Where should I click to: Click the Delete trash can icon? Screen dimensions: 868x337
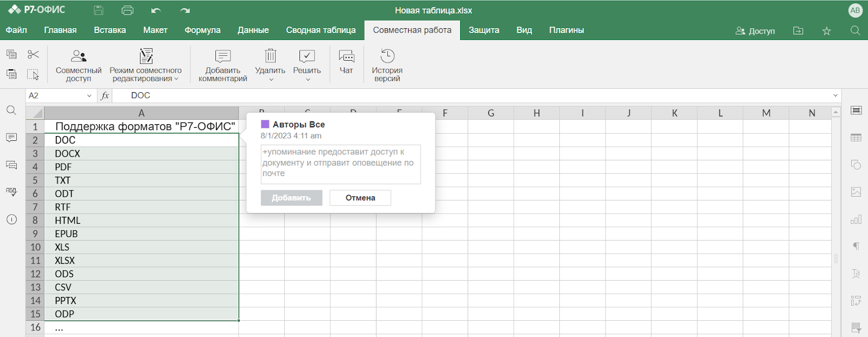270,56
